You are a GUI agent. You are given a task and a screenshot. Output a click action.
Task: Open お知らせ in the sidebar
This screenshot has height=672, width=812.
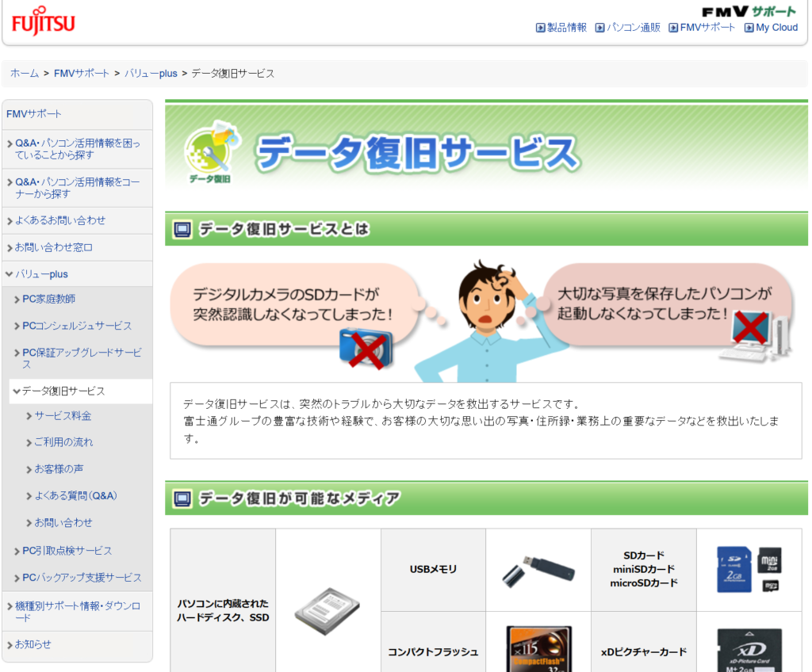[33, 645]
